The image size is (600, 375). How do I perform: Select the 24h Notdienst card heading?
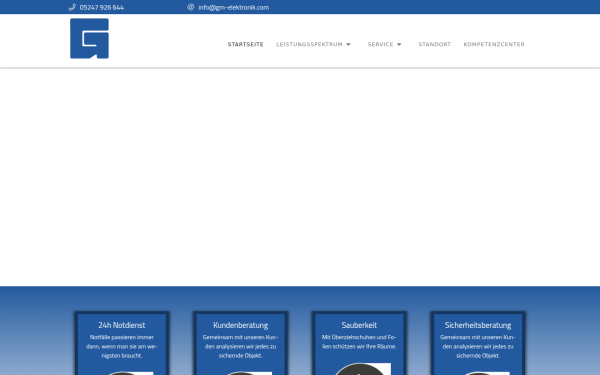click(122, 325)
